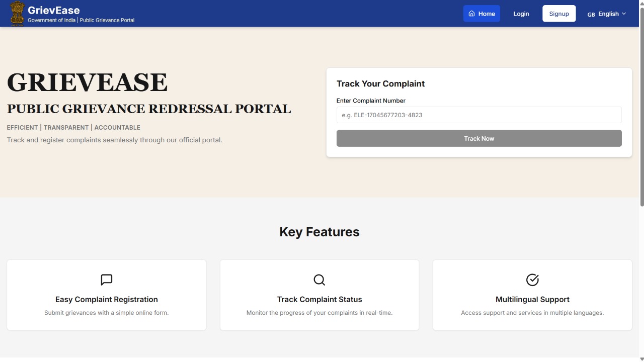644x362 pixels.
Task: Expand the chevron next to English
Action: 624,14
